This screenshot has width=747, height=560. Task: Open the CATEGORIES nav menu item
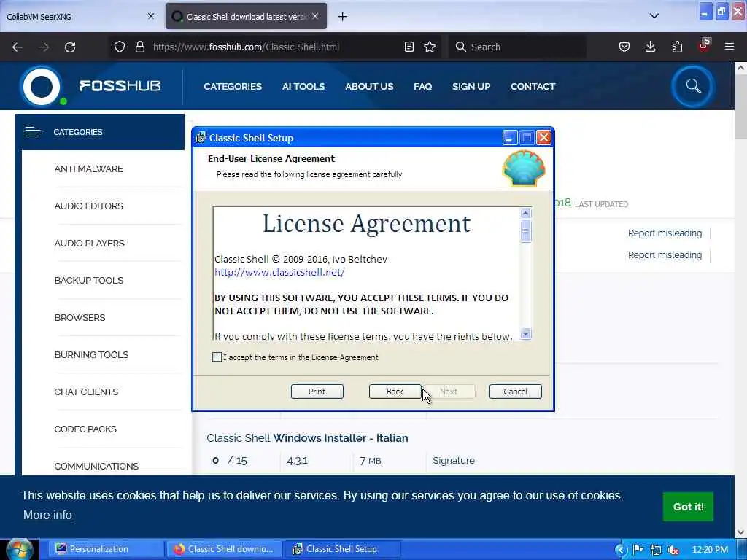233,86
